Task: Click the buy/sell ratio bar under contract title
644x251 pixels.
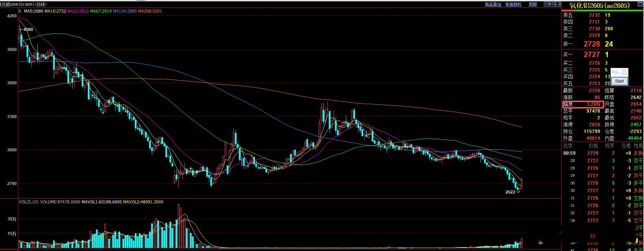Action: point(602,11)
